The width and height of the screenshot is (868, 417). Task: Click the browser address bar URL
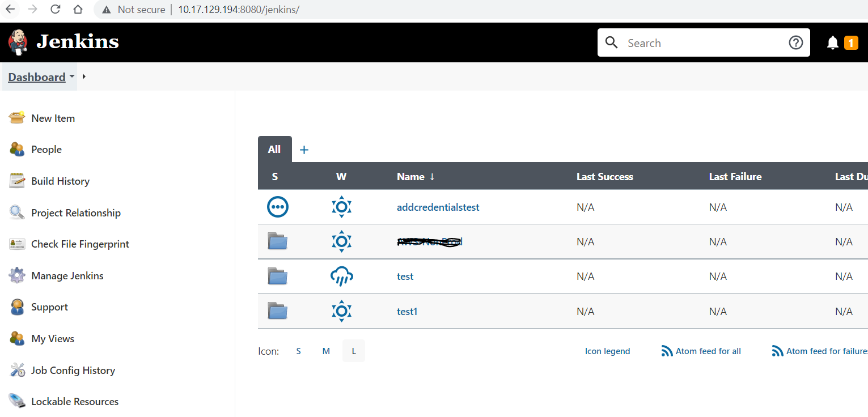coord(239,10)
